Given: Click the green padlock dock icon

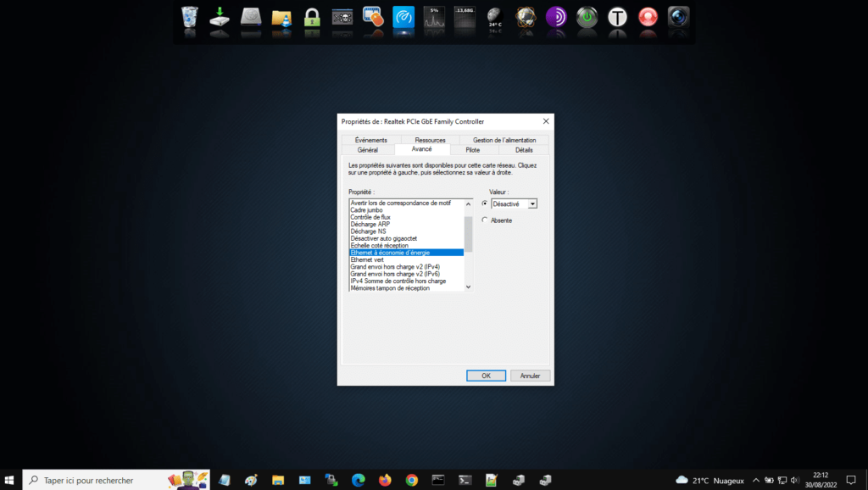Looking at the screenshot, I should click(312, 18).
